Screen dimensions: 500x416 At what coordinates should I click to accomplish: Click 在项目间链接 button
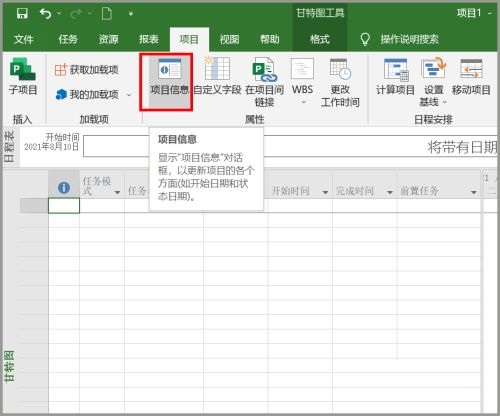[x=265, y=82]
